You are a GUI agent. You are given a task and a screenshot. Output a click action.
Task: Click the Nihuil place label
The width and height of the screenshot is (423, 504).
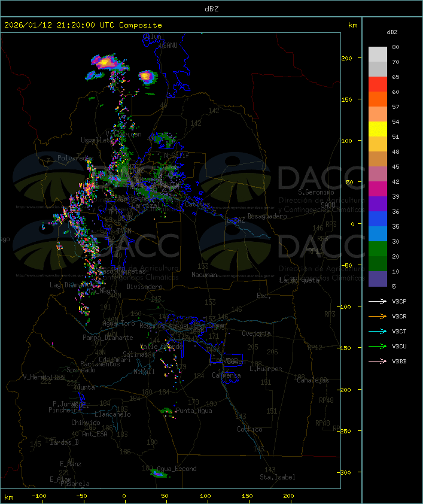pyautogui.click(x=144, y=372)
